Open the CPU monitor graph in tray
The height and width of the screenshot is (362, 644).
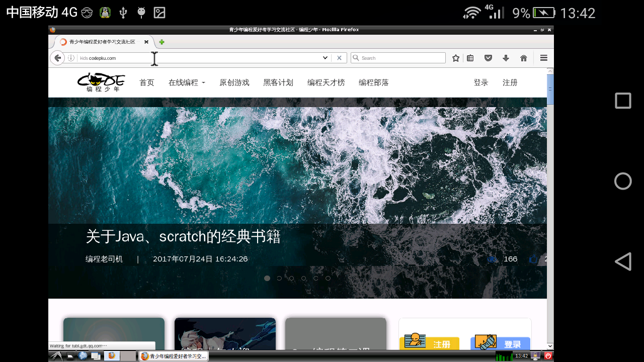pyautogui.click(x=505, y=356)
